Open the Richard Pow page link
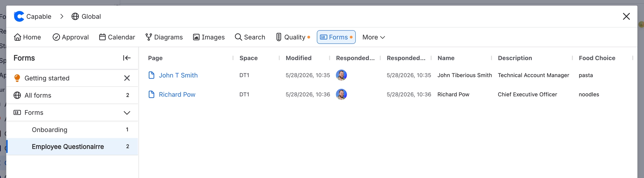Viewport: 644px width, 178px height. coord(177,94)
